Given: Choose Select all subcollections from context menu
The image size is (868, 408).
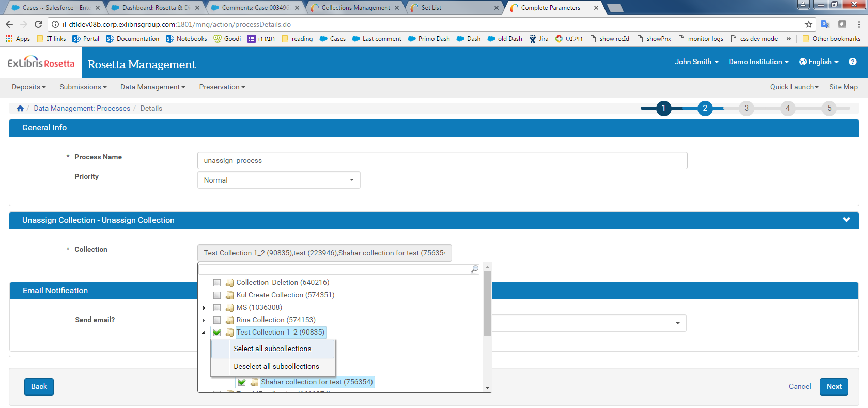Looking at the screenshot, I should pos(272,349).
